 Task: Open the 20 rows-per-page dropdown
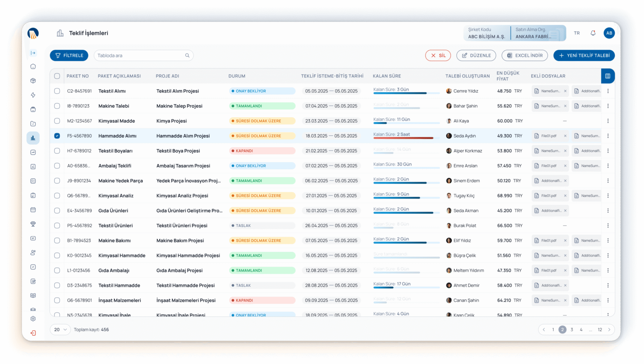coord(60,329)
